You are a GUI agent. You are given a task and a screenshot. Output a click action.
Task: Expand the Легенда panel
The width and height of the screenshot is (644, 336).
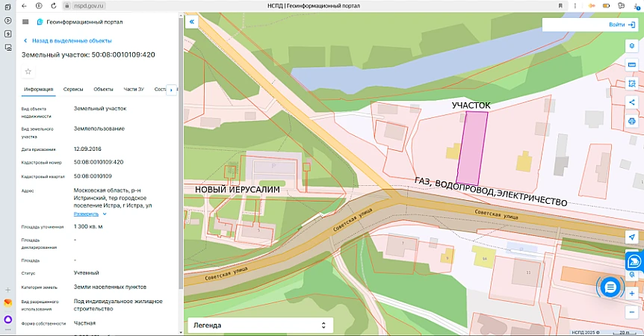click(x=258, y=326)
